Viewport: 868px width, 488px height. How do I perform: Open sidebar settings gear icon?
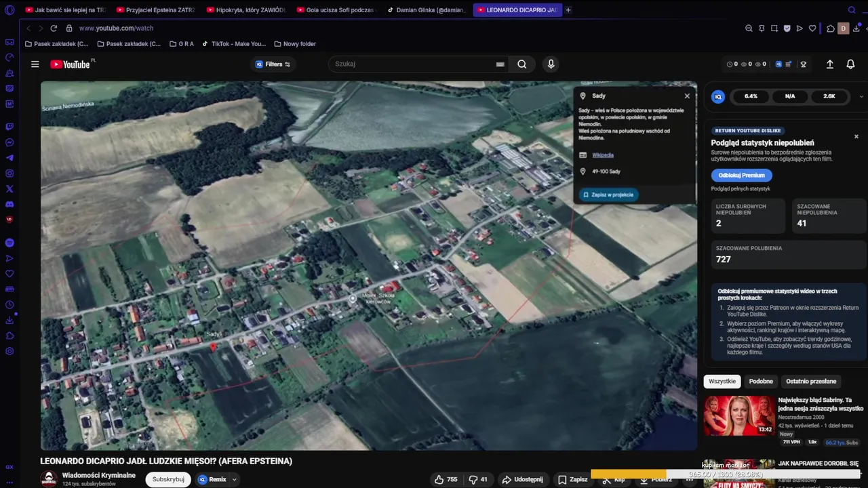(x=9, y=351)
